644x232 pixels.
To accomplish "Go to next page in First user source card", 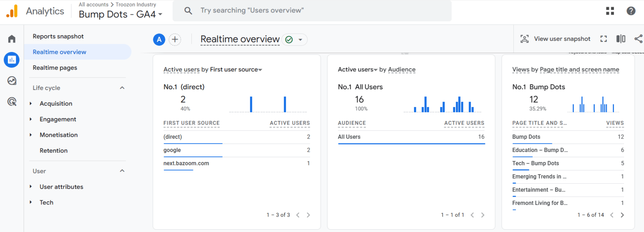I will 308,215.
